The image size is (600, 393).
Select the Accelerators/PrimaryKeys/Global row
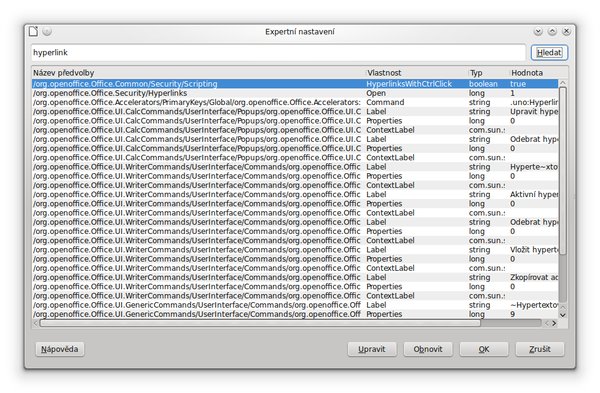295,102
